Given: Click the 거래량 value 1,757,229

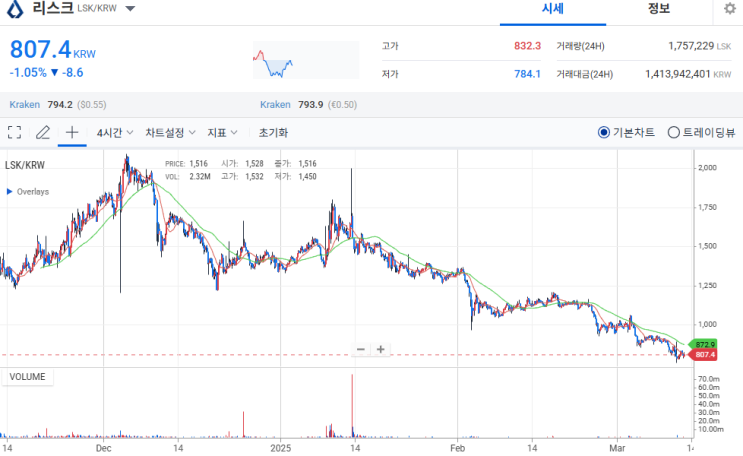Looking at the screenshot, I should [x=691, y=46].
